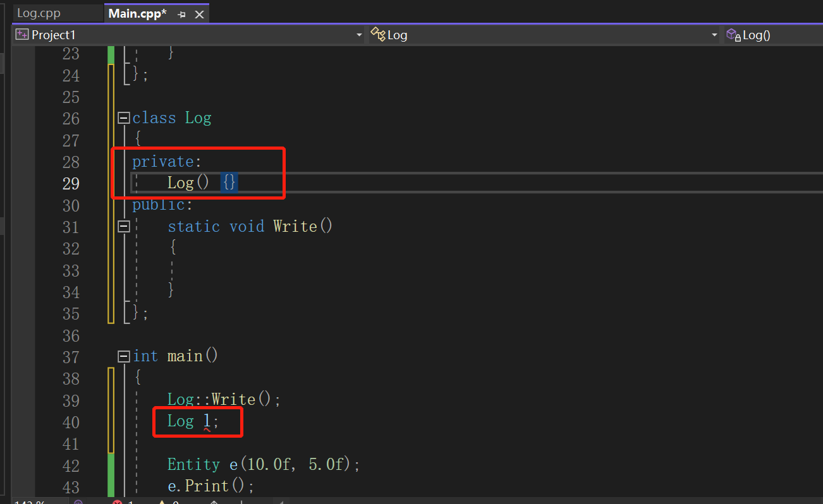Pin the Main.cpp tab
Image resolution: width=823 pixels, height=504 pixels.
click(x=182, y=15)
